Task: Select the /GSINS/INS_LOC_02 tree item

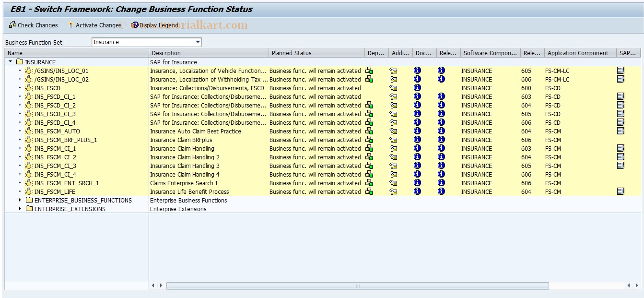Action: click(61, 79)
